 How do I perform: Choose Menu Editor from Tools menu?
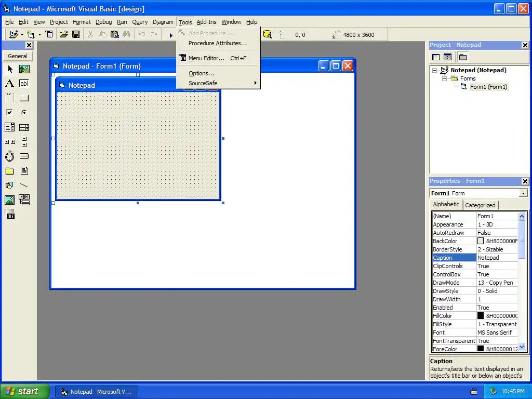[x=219, y=58]
